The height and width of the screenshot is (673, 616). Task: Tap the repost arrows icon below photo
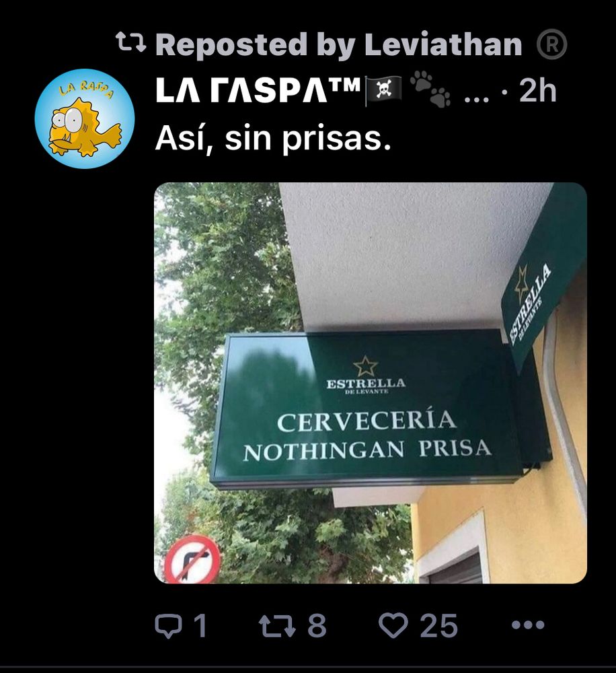tap(277, 625)
